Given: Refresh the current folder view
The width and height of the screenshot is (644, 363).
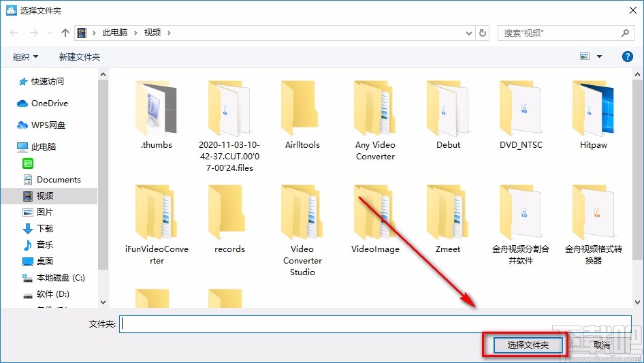Looking at the screenshot, I should [483, 33].
